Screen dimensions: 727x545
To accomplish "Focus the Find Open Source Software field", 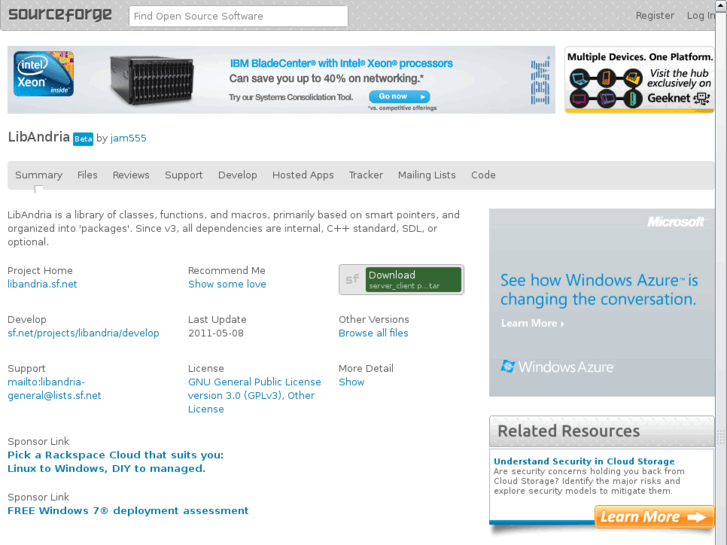I will pos(238,16).
